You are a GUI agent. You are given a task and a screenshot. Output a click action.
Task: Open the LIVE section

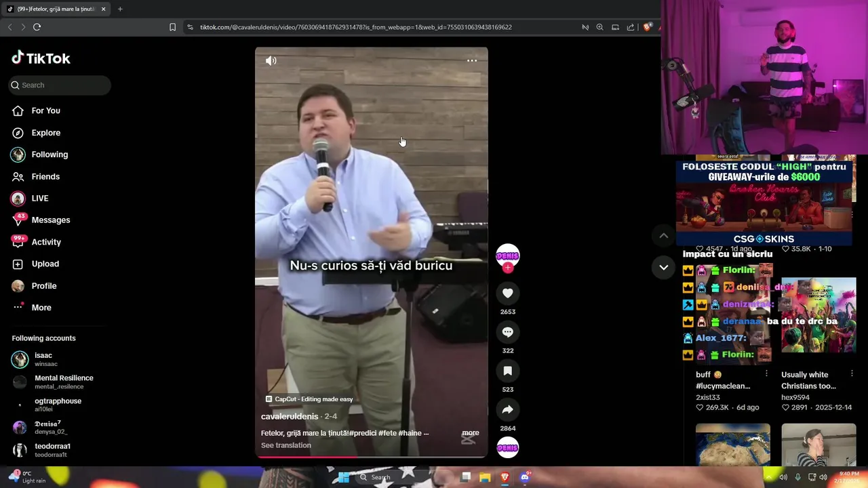click(x=31, y=198)
